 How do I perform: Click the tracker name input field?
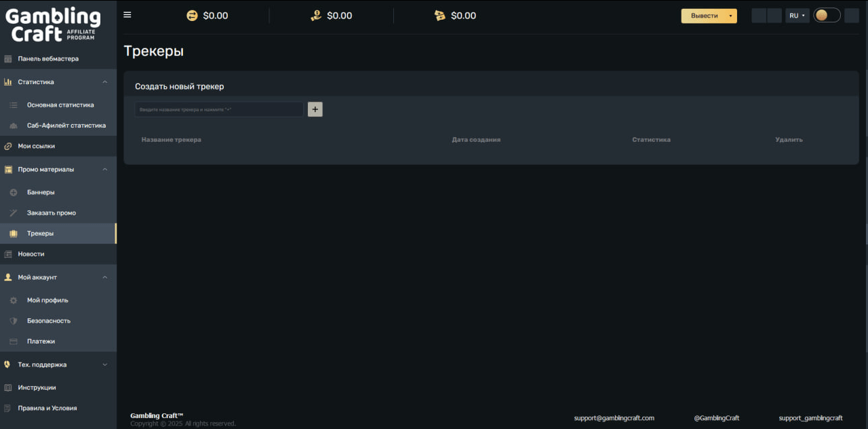point(218,109)
